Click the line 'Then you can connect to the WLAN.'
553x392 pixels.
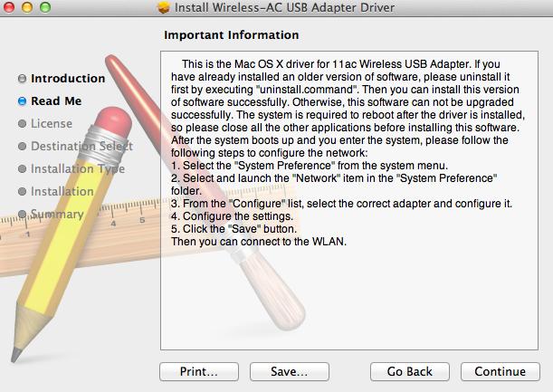click(x=259, y=242)
